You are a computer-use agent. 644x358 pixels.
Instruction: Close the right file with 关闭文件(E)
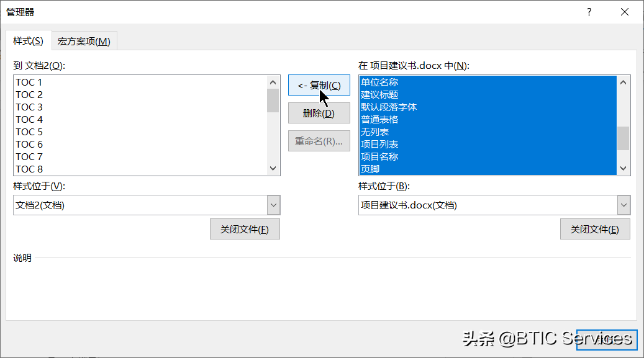[x=595, y=229]
